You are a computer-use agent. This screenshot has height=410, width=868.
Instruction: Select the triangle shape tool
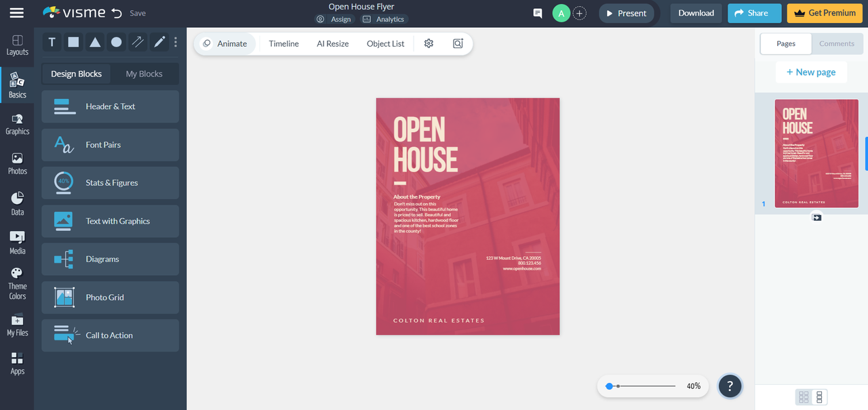point(95,42)
